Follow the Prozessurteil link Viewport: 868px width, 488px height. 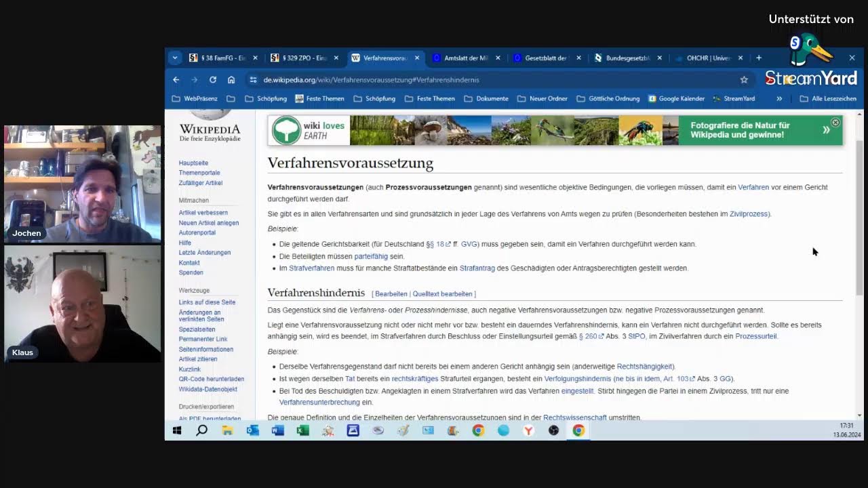tap(755, 336)
